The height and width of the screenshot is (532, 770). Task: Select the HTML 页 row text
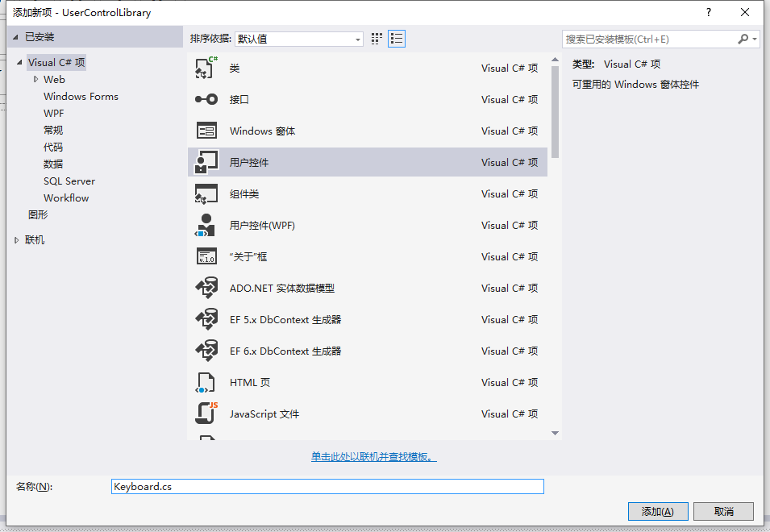(250, 382)
